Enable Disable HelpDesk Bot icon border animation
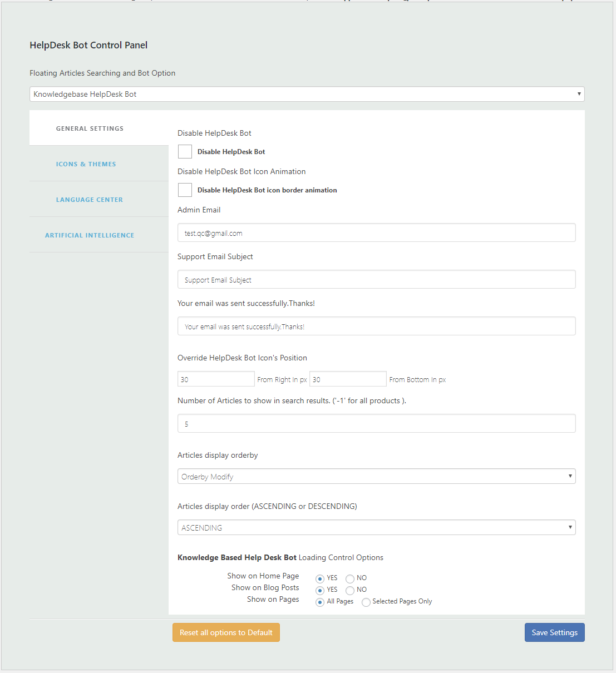 coord(185,190)
